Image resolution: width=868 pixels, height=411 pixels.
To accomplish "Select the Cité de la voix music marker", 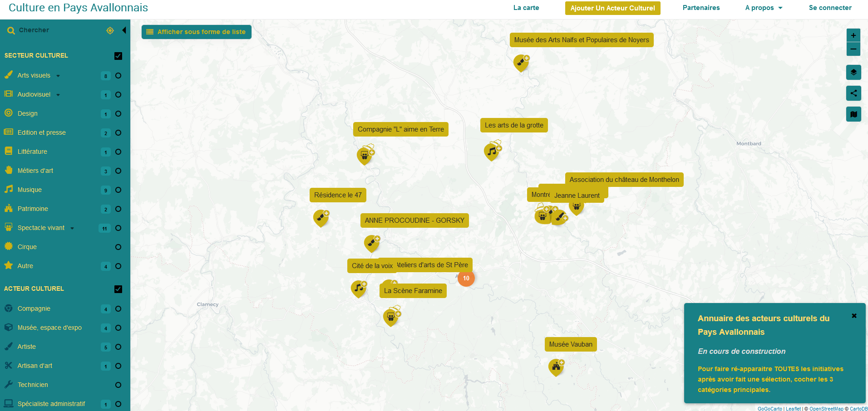I will [359, 289].
